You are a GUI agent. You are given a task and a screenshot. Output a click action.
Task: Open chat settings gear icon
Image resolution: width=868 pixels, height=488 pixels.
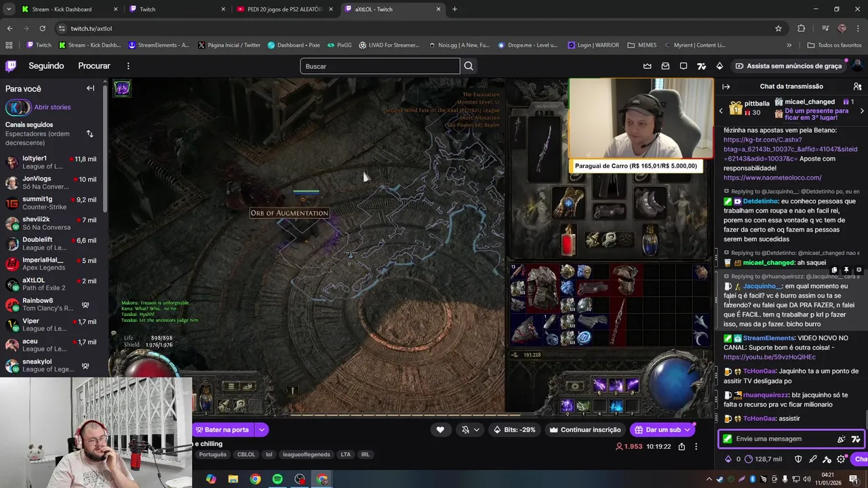coord(842,459)
